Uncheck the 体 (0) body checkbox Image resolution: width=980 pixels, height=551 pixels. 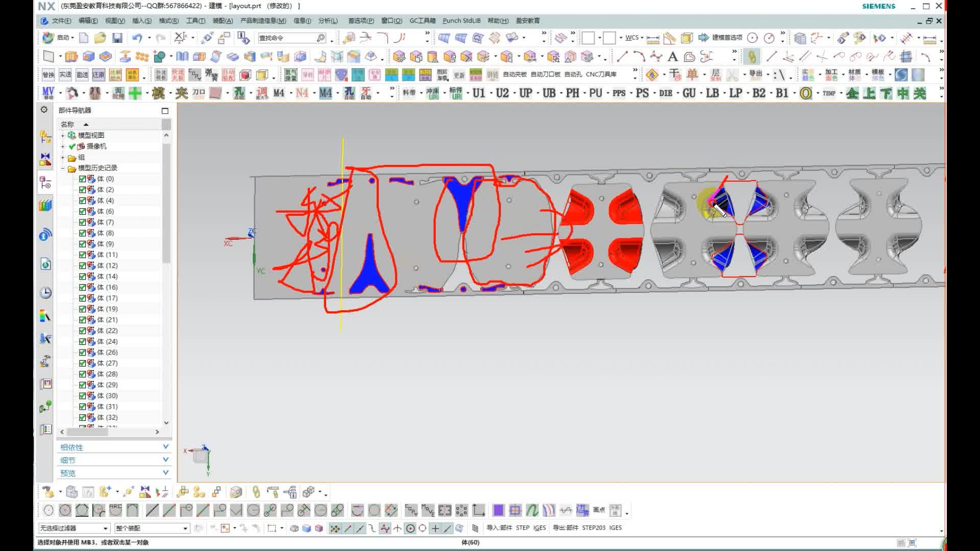coord(82,179)
